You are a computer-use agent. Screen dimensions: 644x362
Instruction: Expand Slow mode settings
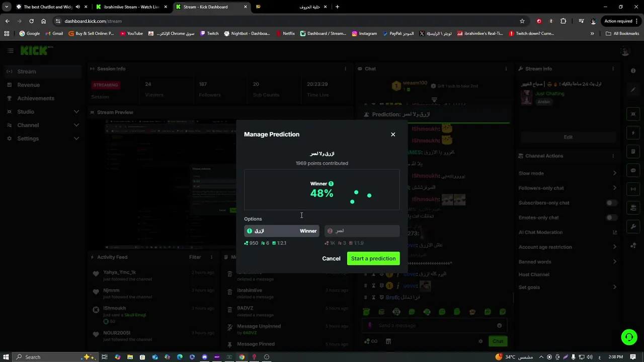pyautogui.click(x=568, y=173)
